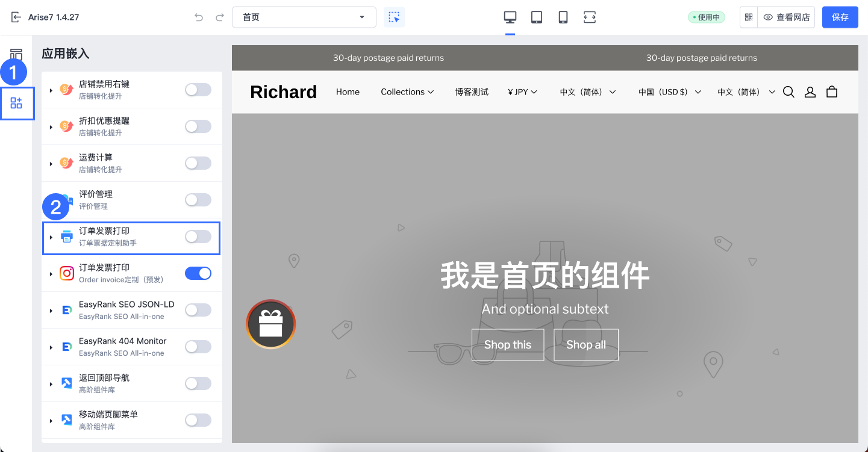The width and height of the screenshot is (868, 452).
Task: Open the app embeds sidebar icon
Action: (16, 103)
